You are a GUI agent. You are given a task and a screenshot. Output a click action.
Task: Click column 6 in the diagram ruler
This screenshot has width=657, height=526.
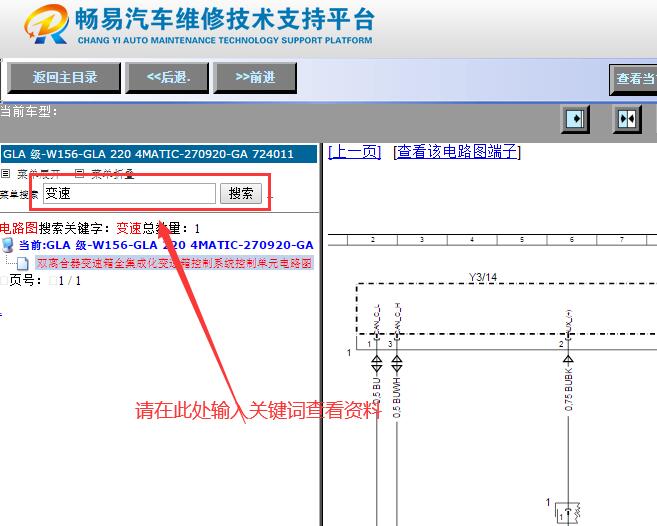pos(572,240)
